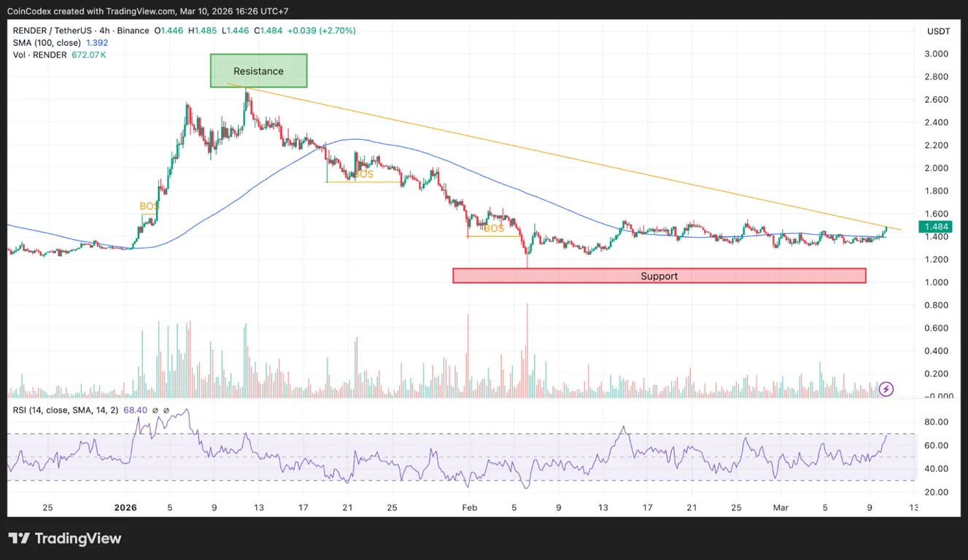Click first circle-slash icon beside RSI value
Viewport: 968px width, 560px height.
coord(154,411)
